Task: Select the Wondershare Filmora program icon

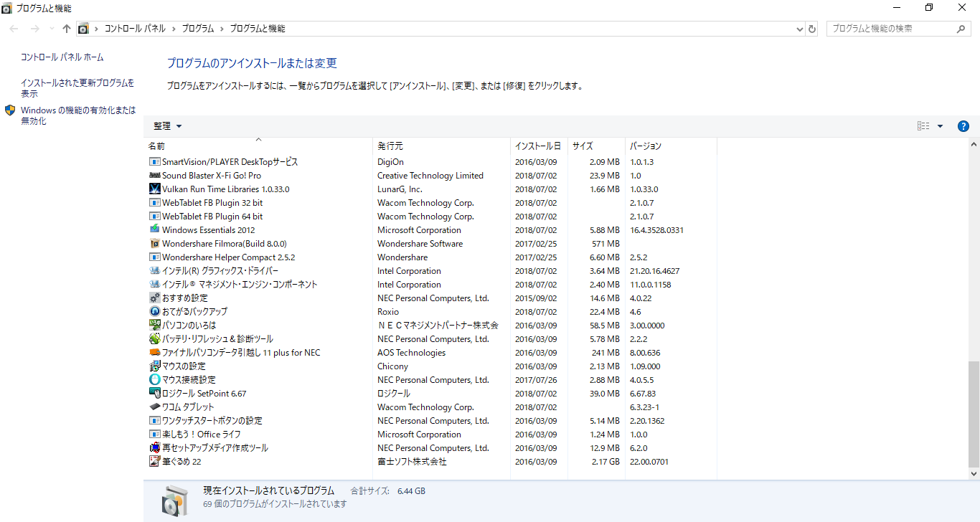Action: [154, 244]
